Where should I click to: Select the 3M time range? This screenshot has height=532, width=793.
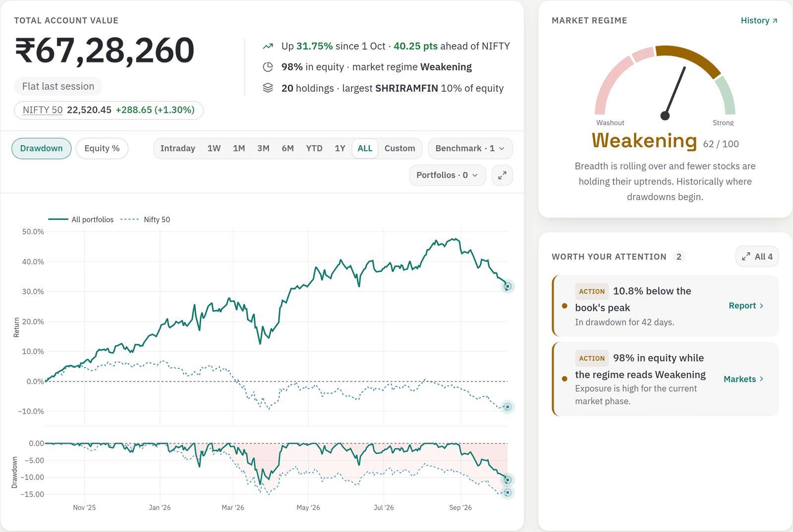[263, 149]
